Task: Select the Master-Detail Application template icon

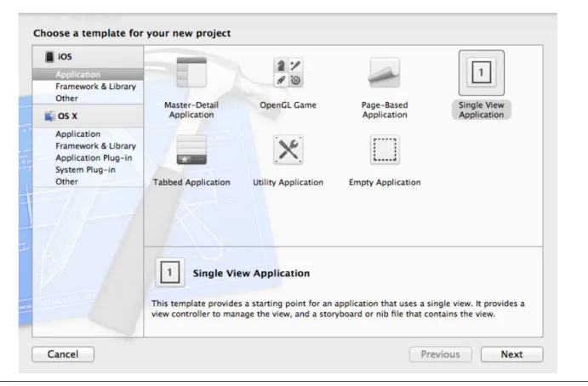Action: click(x=191, y=72)
